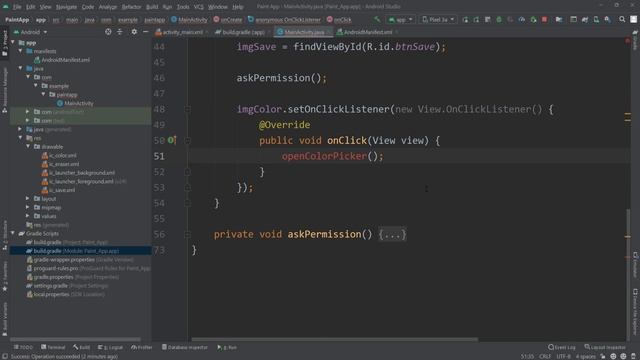Select proguard-rules.pro file
Viewport: 640px width, 360px height.
(x=88, y=268)
